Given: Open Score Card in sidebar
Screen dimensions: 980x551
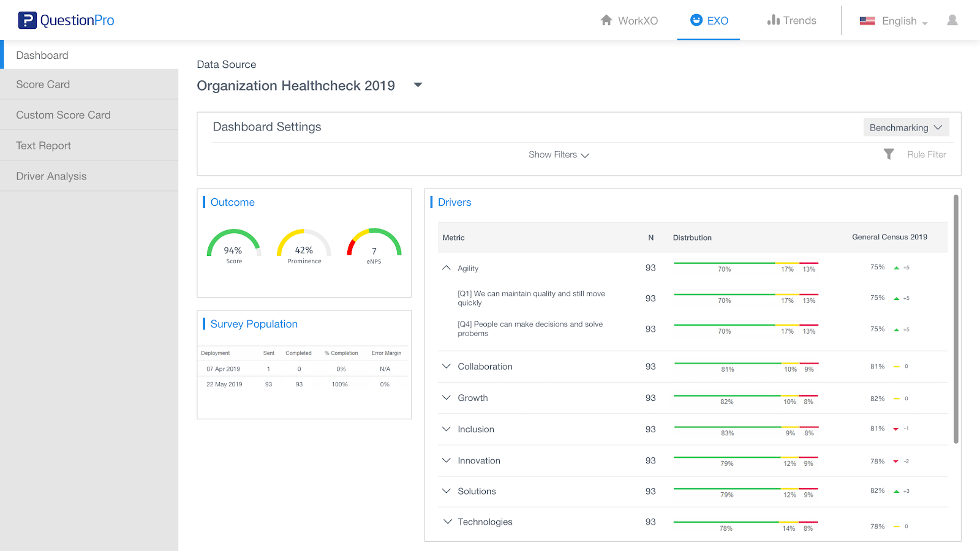Looking at the screenshot, I should [43, 84].
